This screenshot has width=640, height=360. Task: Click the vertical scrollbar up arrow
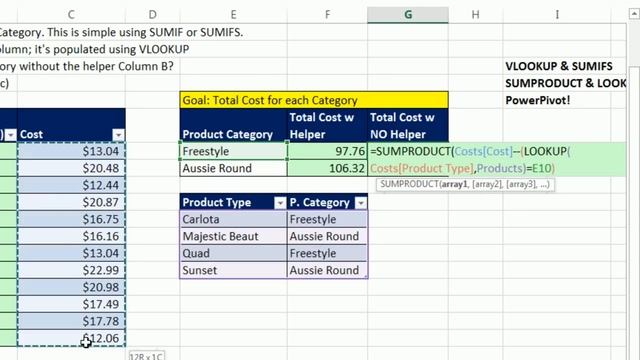click(634, 14)
